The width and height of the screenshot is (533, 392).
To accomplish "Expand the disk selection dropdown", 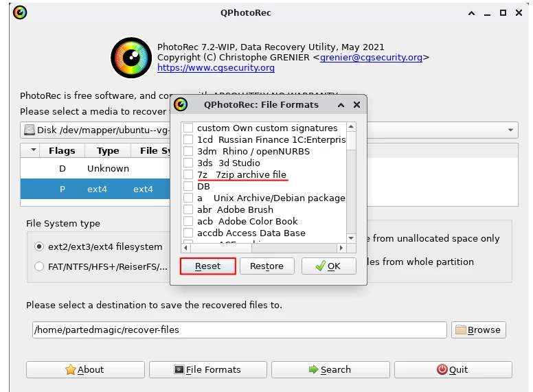I will (512, 130).
